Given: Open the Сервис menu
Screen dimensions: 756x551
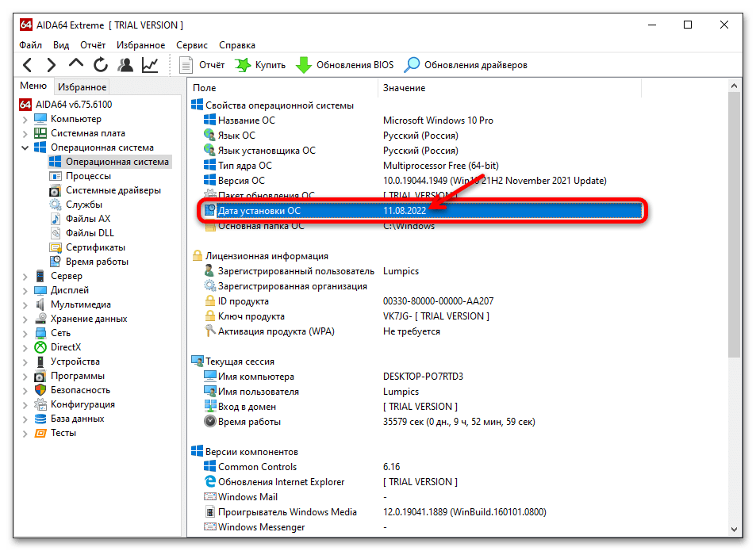Looking at the screenshot, I should (x=192, y=44).
